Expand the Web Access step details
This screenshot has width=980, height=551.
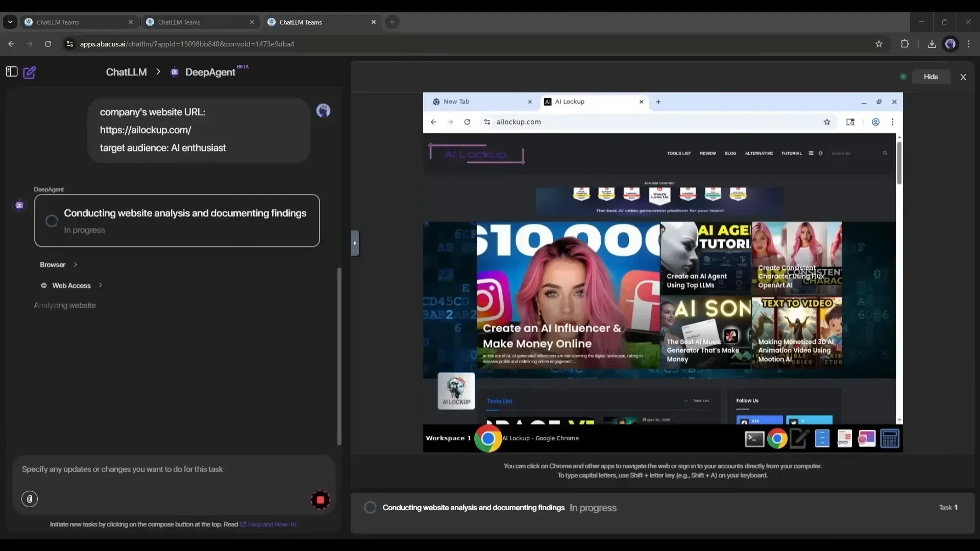[72, 285]
